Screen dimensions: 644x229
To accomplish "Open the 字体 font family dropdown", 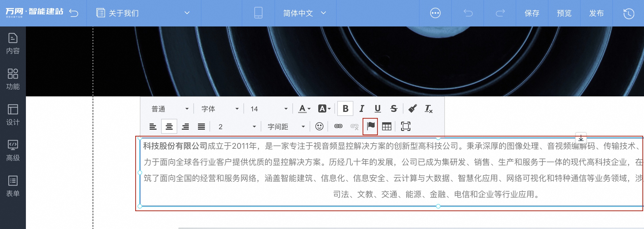I will pyautogui.click(x=220, y=109).
